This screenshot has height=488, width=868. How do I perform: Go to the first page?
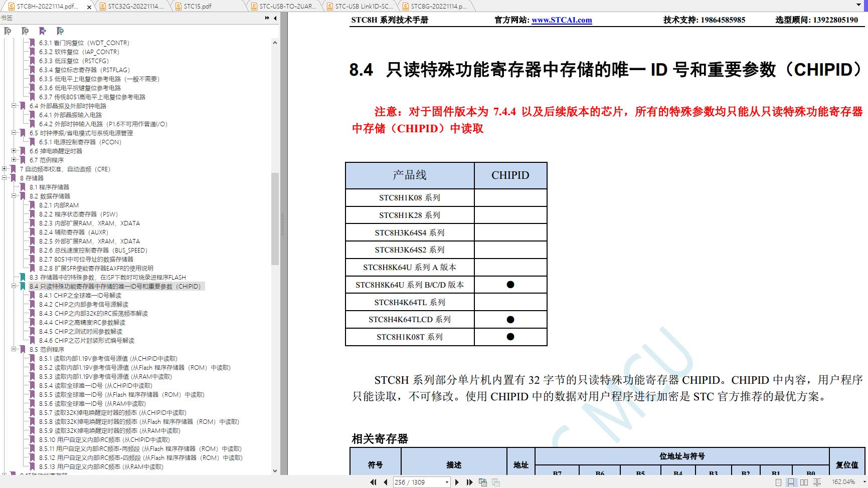click(373, 482)
